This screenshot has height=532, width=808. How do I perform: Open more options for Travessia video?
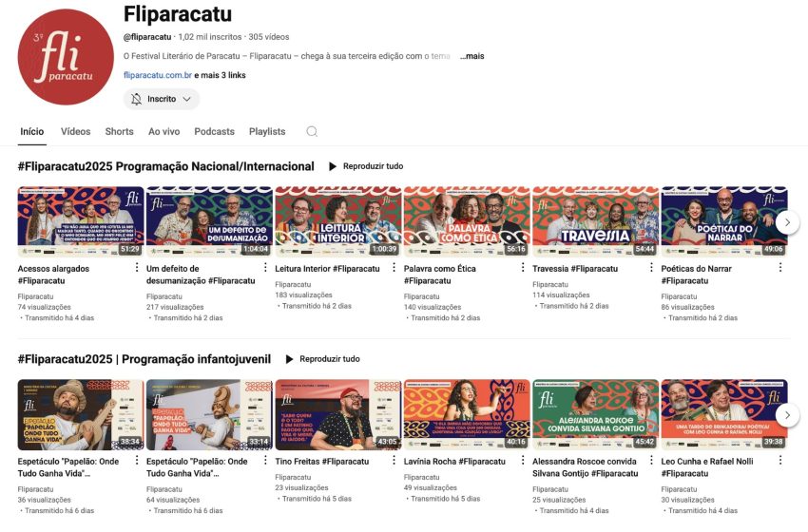(x=651, y=267)
